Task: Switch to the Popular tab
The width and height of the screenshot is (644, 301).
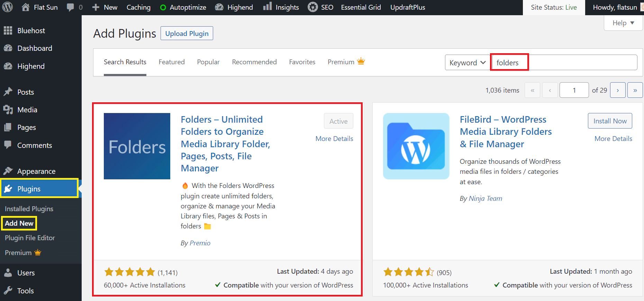Action: (x=208, y=62)
